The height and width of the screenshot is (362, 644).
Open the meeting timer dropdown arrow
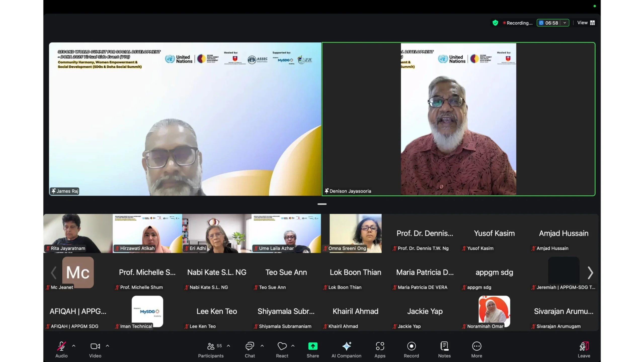565,23
